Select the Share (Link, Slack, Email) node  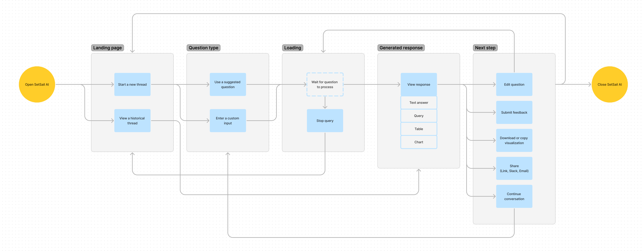514,169
